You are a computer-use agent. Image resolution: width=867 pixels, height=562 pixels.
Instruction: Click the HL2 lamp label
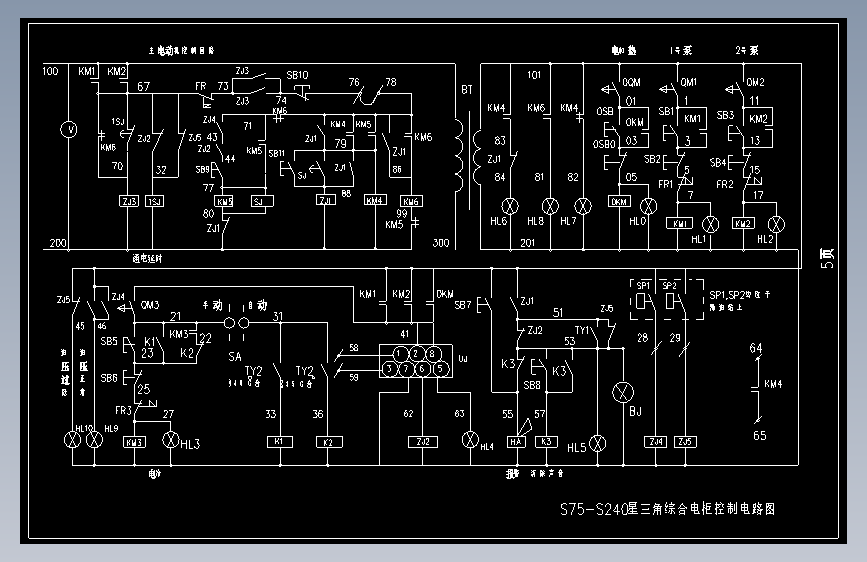pyautogui.click(x=765, y=240)
